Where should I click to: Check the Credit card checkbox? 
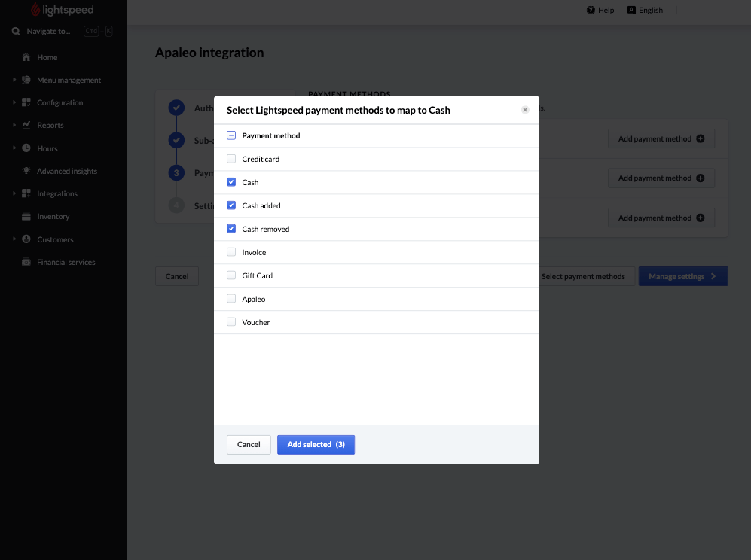tap(231, 159)
